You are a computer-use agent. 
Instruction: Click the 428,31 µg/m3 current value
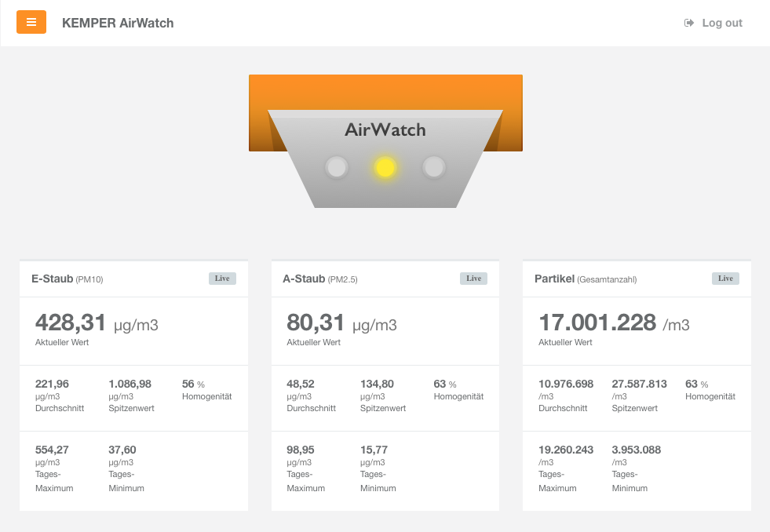tap(97, 323)
